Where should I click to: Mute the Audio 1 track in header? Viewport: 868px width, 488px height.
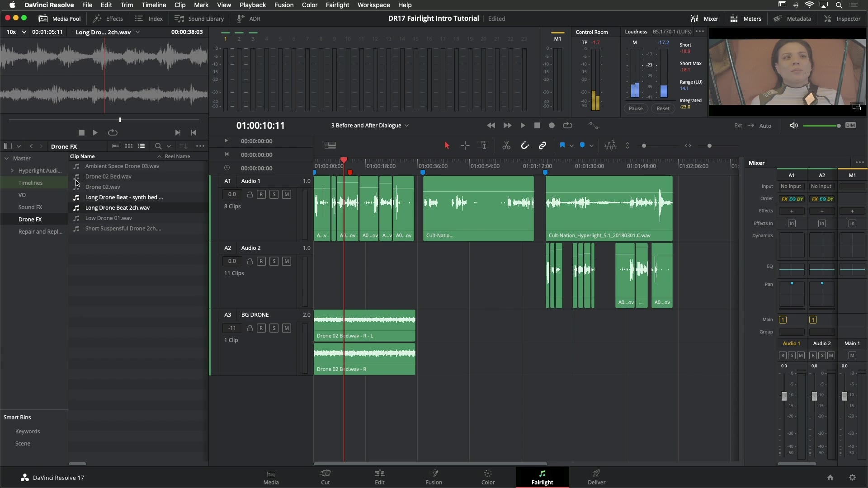point(287,194)
